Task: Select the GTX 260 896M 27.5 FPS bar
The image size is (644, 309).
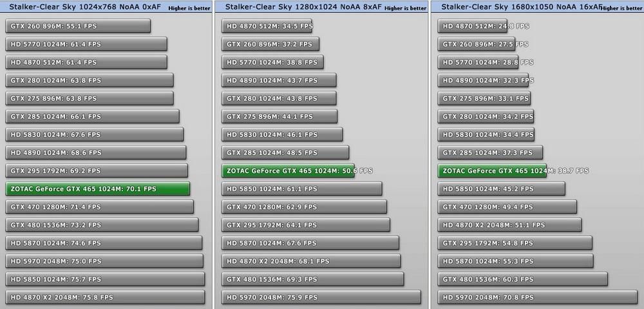Action: tap(477, 44)
